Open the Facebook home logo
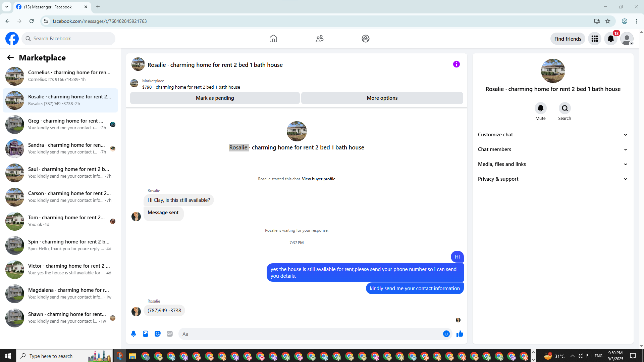The image size is (644, 362). pos(12,39)
